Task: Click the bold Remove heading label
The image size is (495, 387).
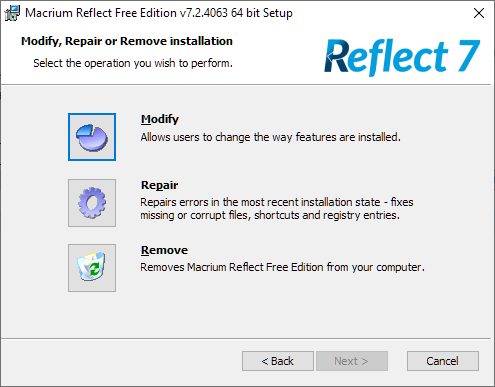Action: [164, 250]
